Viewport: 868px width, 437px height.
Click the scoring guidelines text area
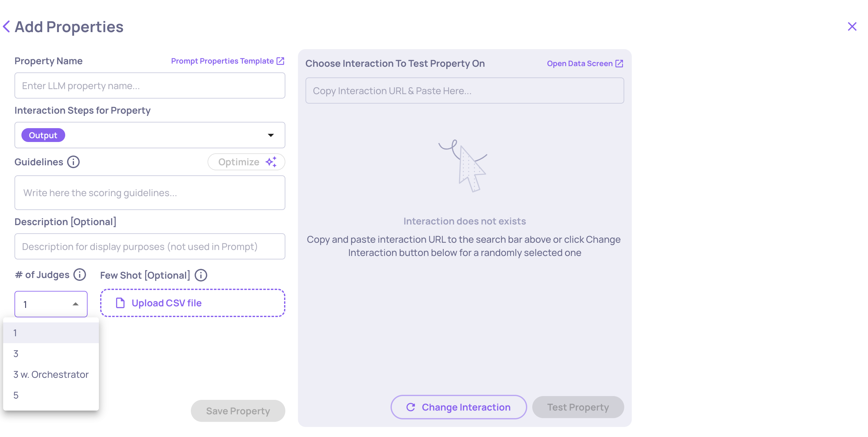coord(150,193)
